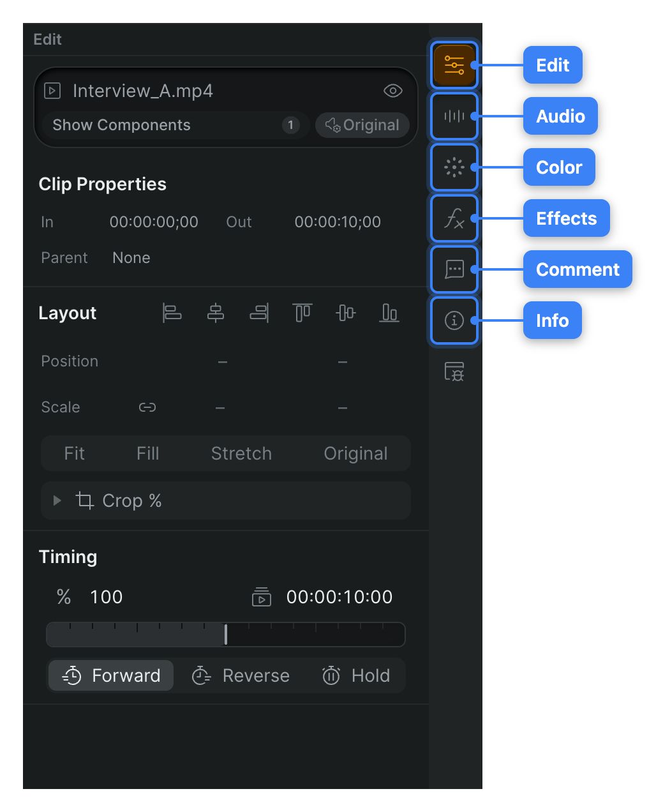Click Show Components button
Image resolution: width=656 pixels, height=812 pixels.
[x=175, y=125]
